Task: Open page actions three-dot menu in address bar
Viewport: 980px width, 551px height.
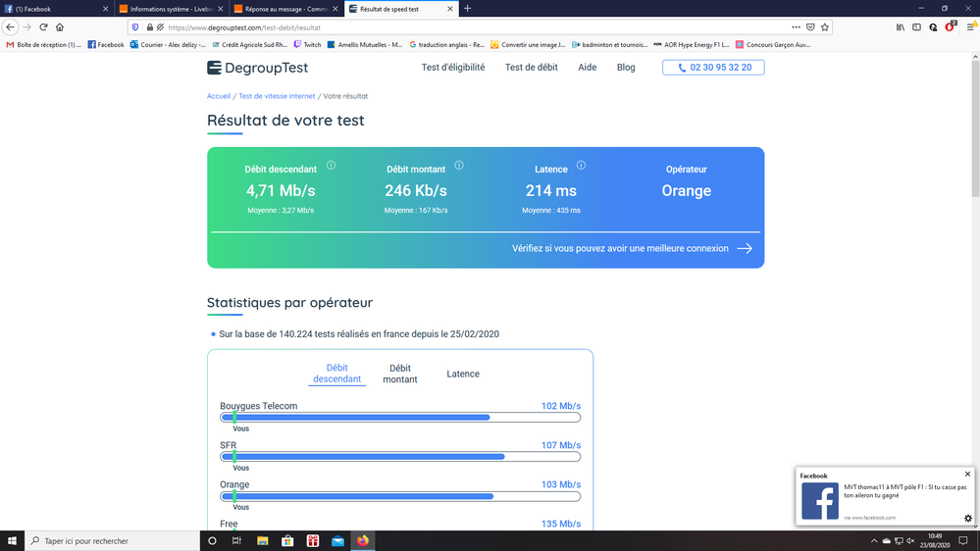Action: (x=796, y=27)
